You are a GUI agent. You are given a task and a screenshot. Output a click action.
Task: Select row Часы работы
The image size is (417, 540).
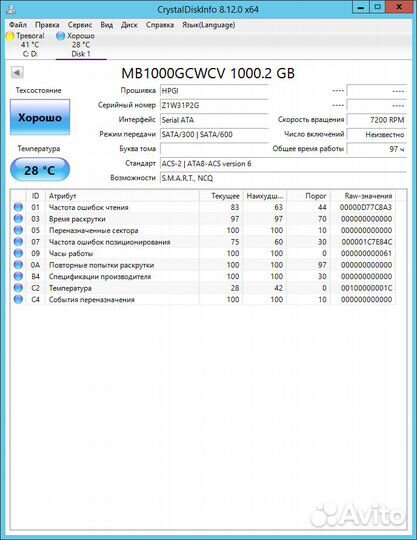[x=204, y=253]
